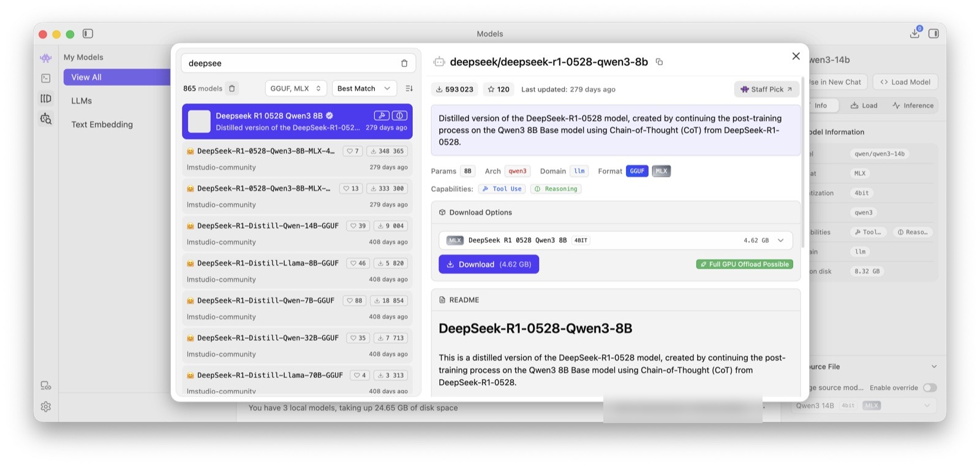The height and width of the screenshot is (466, 980).
Task: Click the sort order icon beside Best Match
Action: coord(409,88)
